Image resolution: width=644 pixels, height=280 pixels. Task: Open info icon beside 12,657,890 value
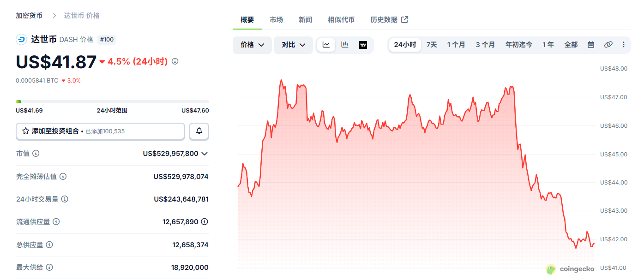click(x=205, y=221)
